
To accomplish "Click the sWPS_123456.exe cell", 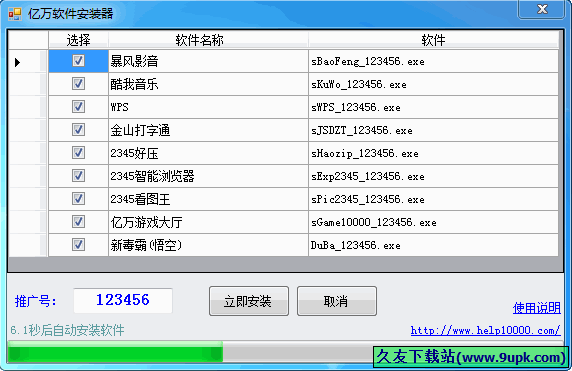I will click(x=433, y=107).
